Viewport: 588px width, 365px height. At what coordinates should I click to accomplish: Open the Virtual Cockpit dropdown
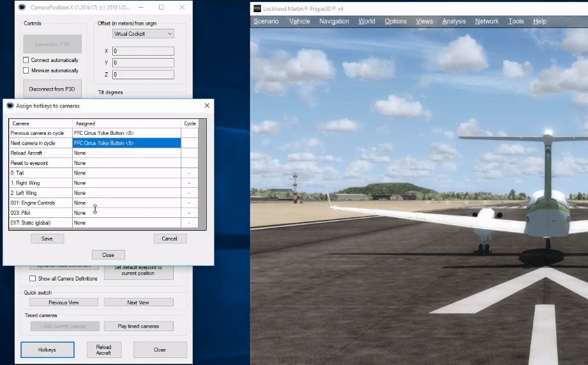click(142, 33)
